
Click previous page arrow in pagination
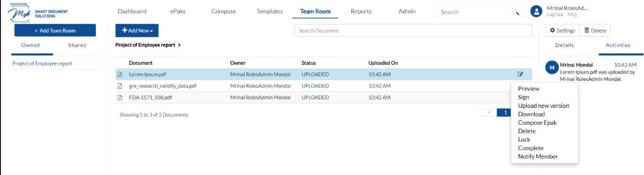tap(488, 113)
